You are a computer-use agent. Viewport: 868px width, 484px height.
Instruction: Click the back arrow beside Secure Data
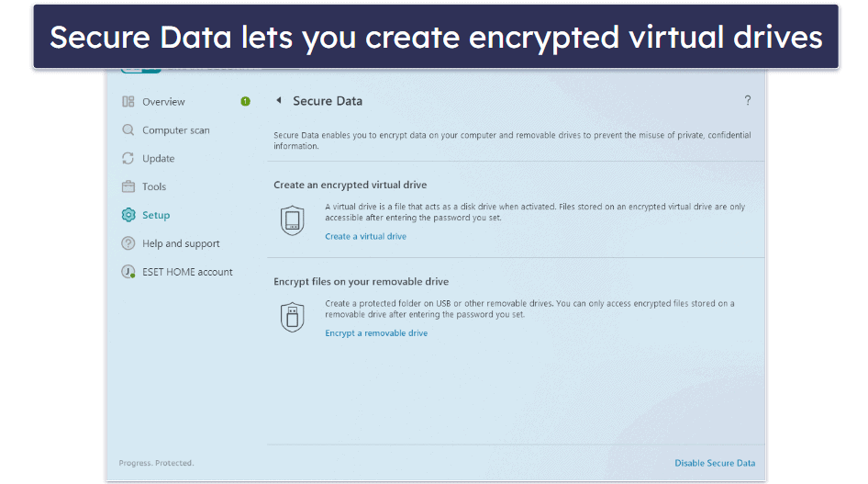[x=279, y=101]
